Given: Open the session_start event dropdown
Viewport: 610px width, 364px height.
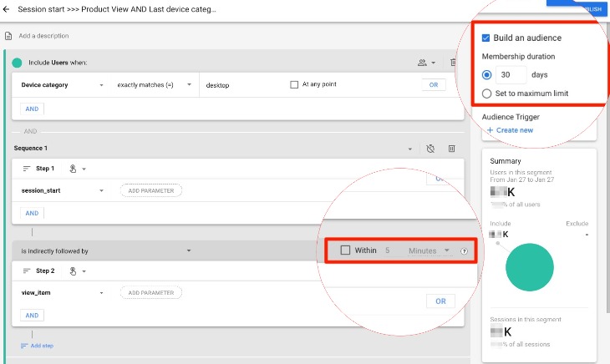Looking at the screenshot, I should point(62,190).
